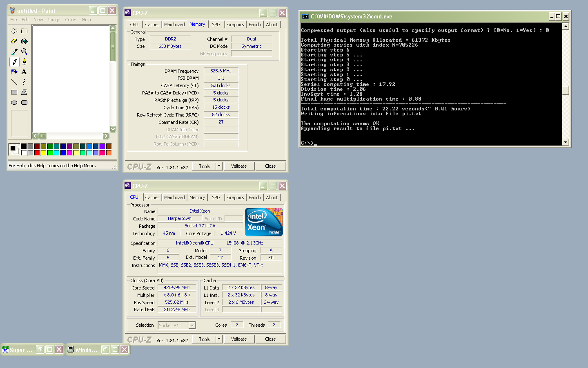The image size is (588, 368).
Task: Click Paint canvas vertical scroll-down arrow
Action: [113, 129]
